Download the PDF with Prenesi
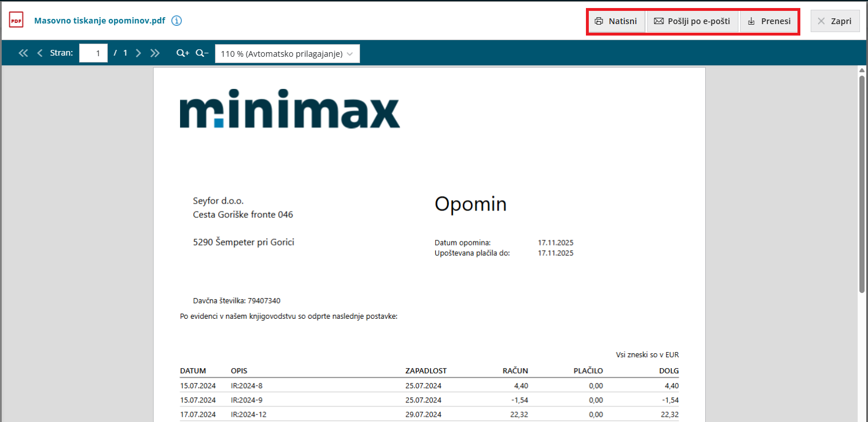The height and width of the screenshot is (422, 868). tap(769, 21)
